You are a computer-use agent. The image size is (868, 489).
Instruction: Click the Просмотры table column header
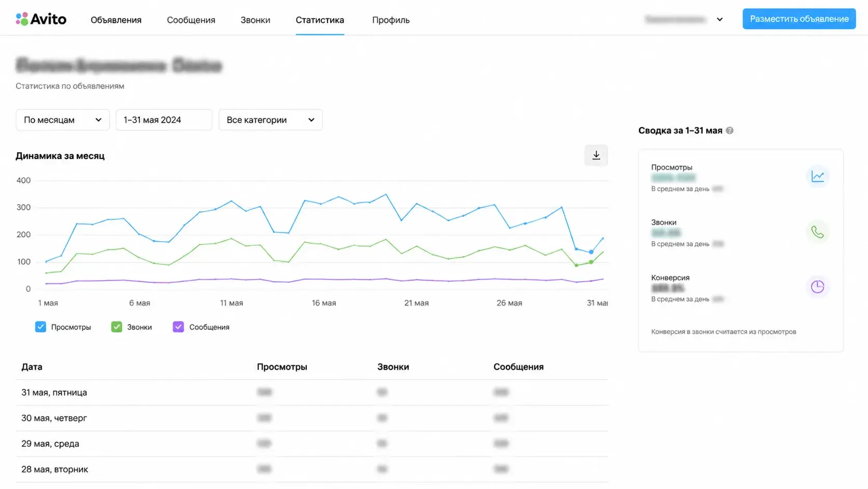point(282,367)
